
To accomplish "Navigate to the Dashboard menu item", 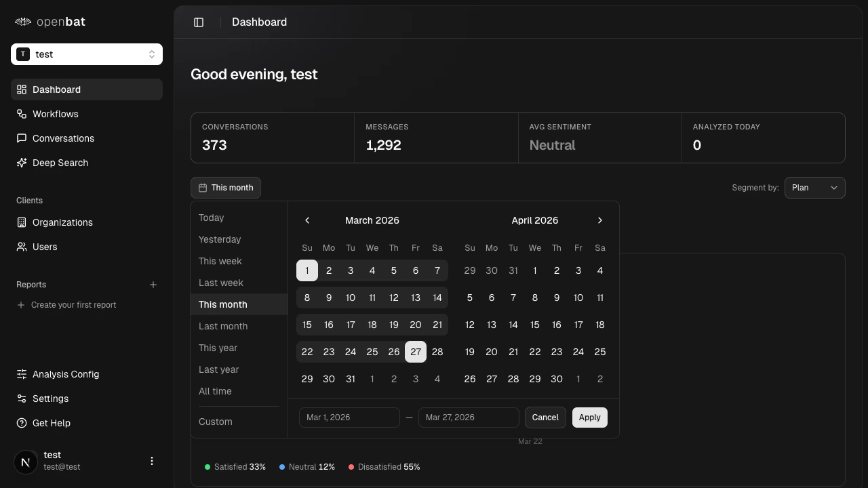I will (56, 89).
